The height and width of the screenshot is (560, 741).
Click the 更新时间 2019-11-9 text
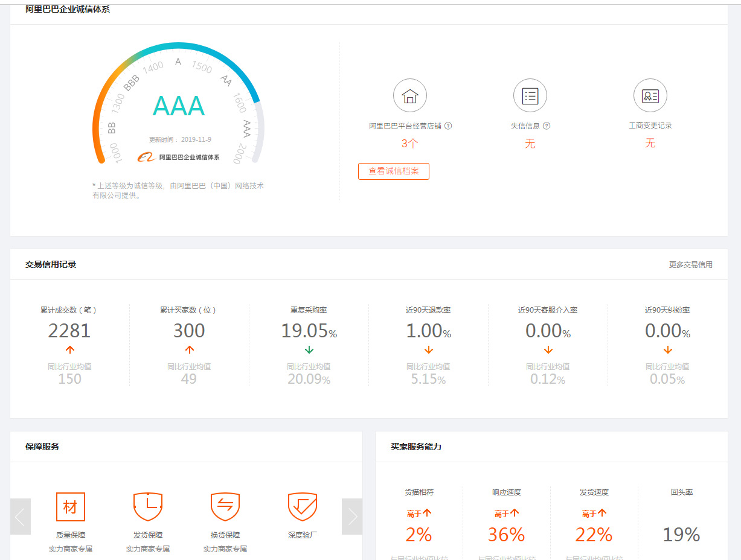(180, 140)
